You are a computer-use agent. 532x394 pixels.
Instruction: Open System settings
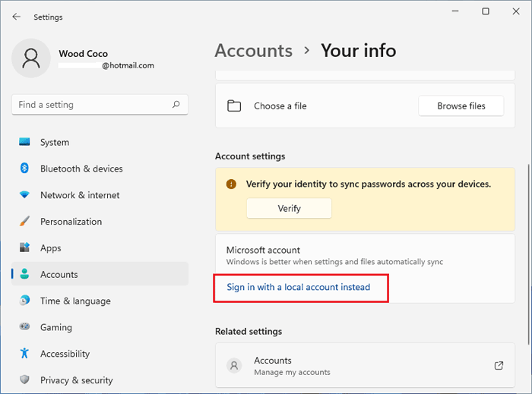pos(100,142)
